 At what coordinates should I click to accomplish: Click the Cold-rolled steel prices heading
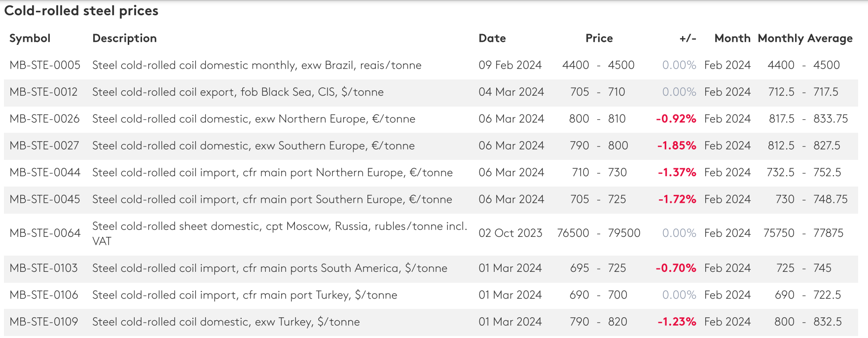tap(81, 11)
